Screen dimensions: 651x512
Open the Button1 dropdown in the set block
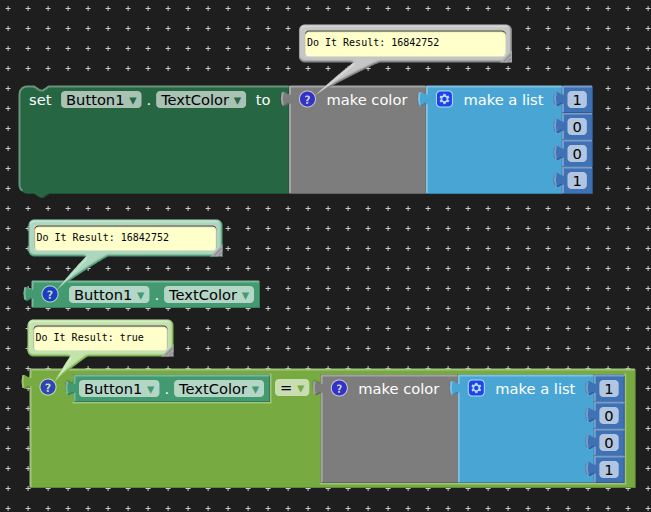pos(101,100)
